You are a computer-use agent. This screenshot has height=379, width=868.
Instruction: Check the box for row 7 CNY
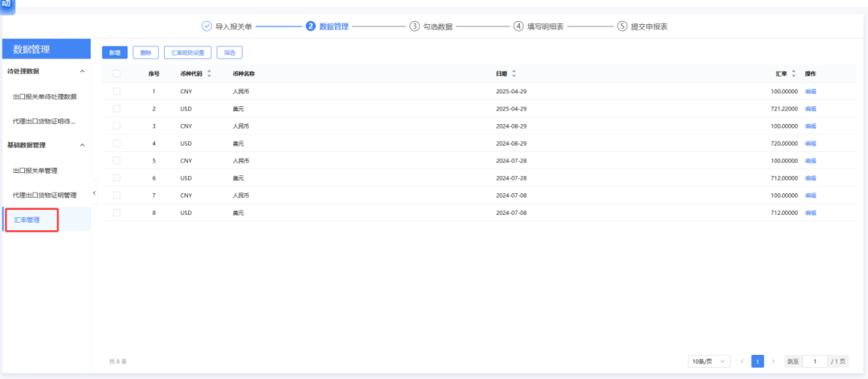(117, 195)
